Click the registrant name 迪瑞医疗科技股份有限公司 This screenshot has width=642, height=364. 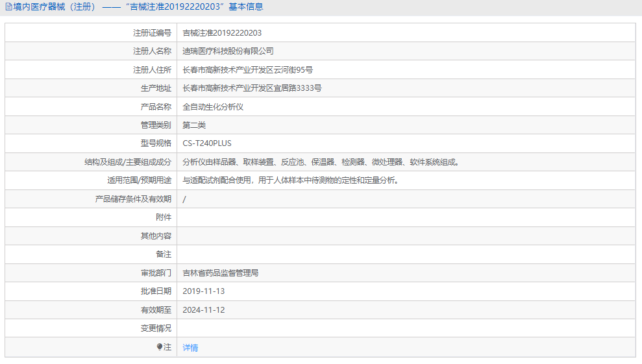(x=228, y=51)
